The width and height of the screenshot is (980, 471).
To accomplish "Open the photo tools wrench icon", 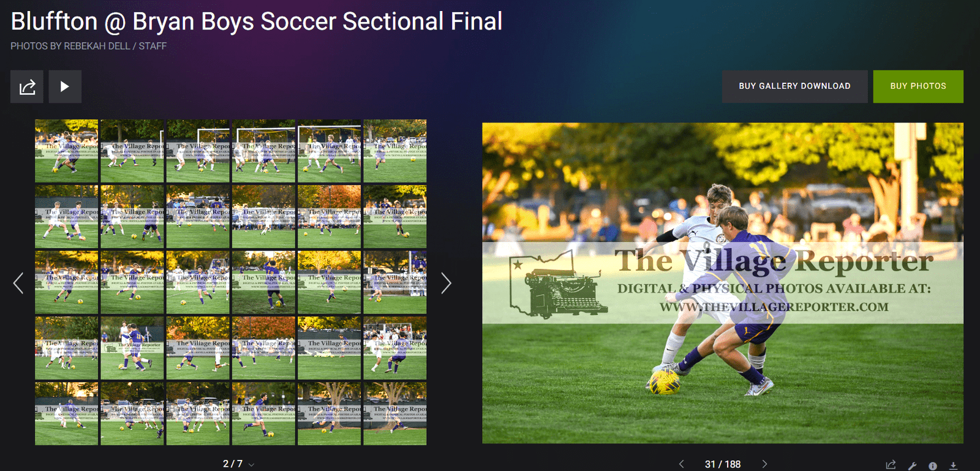I will pyautogui.click(x=912, y=465).
